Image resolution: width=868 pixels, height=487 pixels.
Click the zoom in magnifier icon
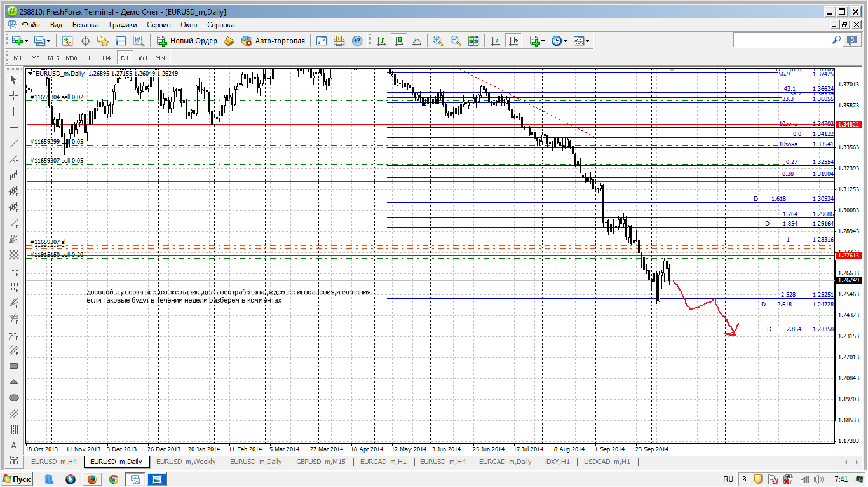438,41
